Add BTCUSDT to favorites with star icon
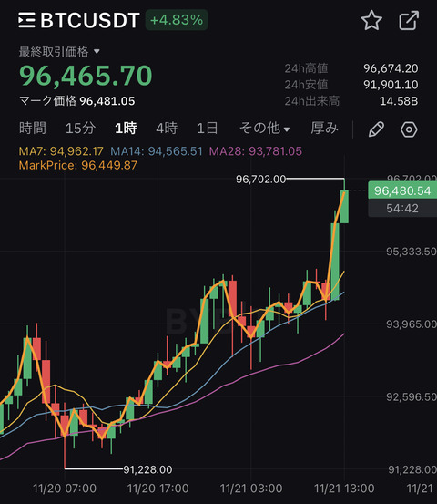Viewport: 437px width, 504px height. point(371,20)
